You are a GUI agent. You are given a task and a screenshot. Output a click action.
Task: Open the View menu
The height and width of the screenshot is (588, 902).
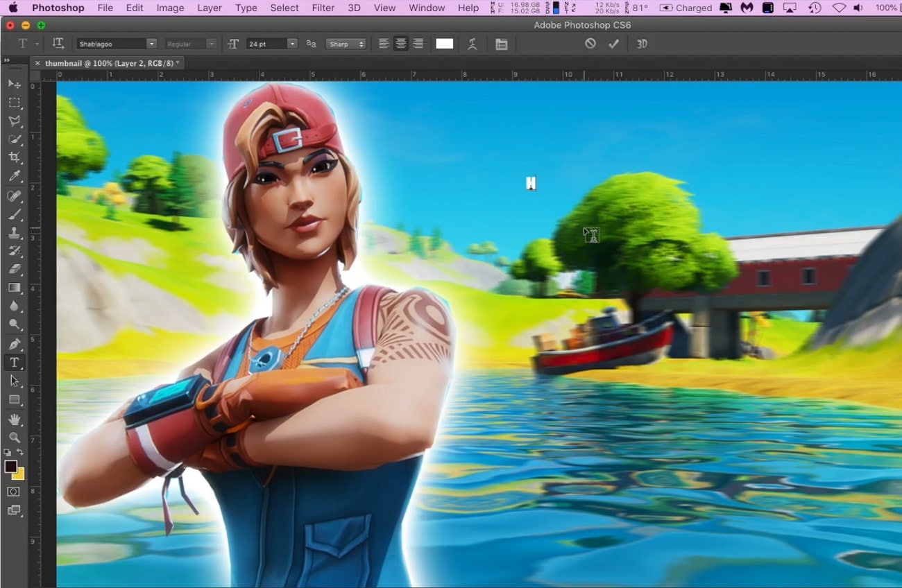coord(384,8)
